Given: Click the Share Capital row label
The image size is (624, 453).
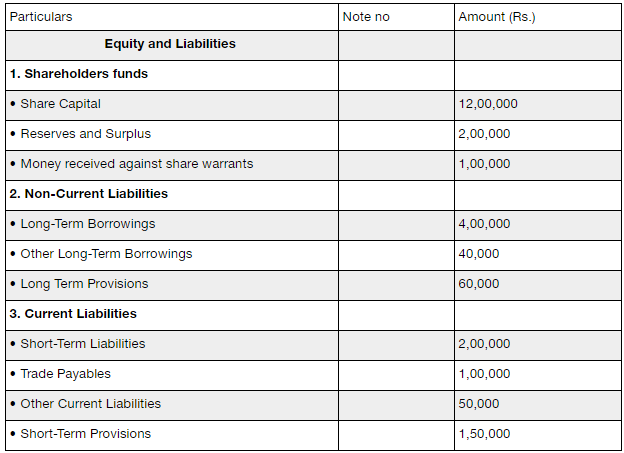Looking at the screenshot, I should click(60, 104).
